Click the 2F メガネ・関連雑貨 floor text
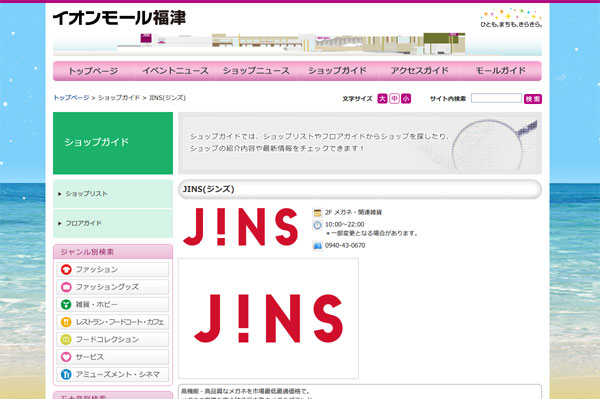This screenshot has height=399, width=600. (353, 212)
